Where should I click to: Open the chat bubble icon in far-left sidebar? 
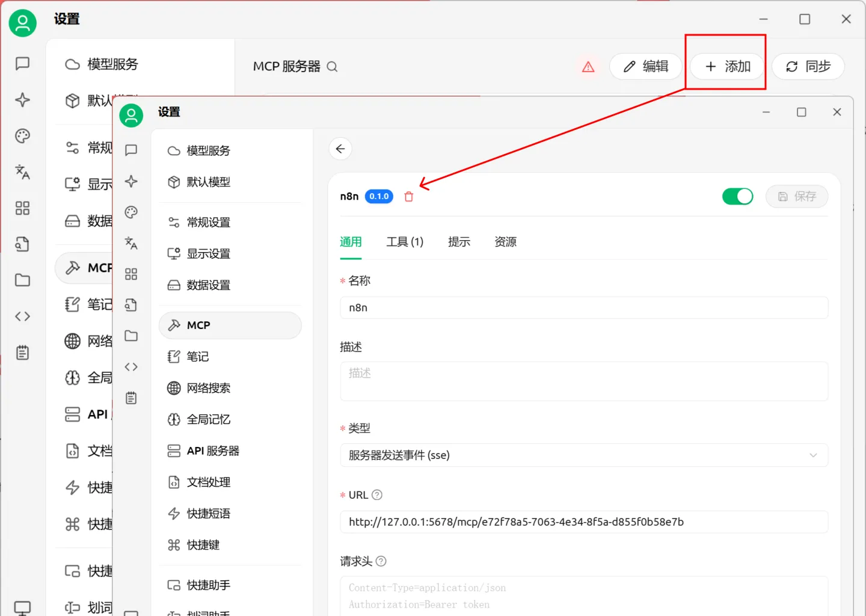point(22,64)
